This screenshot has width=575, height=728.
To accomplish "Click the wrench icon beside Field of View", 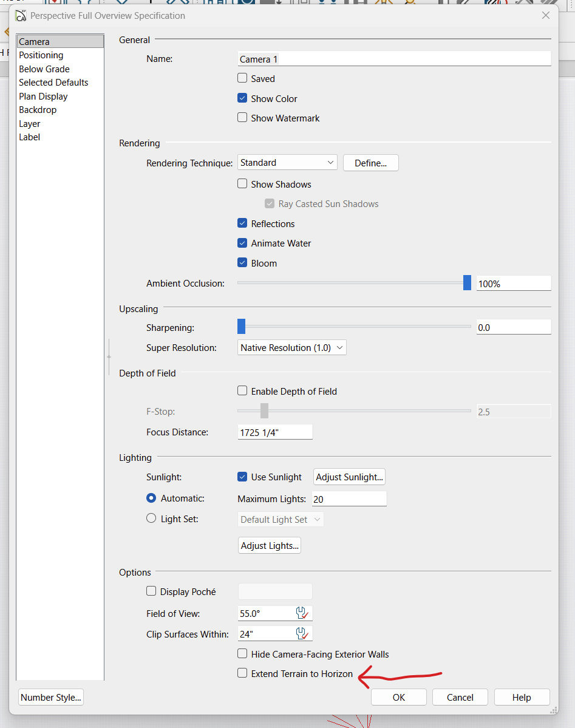I will [x=302, y=613].
